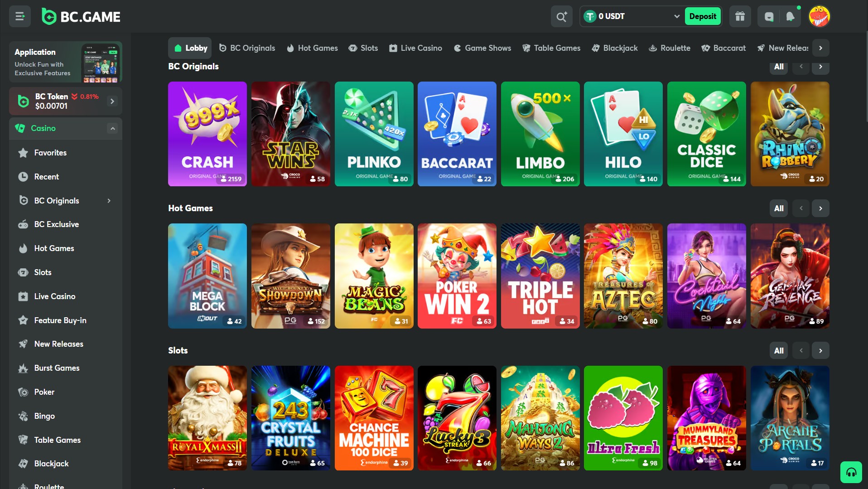Click the Recent clock icon in sidebar
This screenshot has height=489, width=868.
pos(23,177)
